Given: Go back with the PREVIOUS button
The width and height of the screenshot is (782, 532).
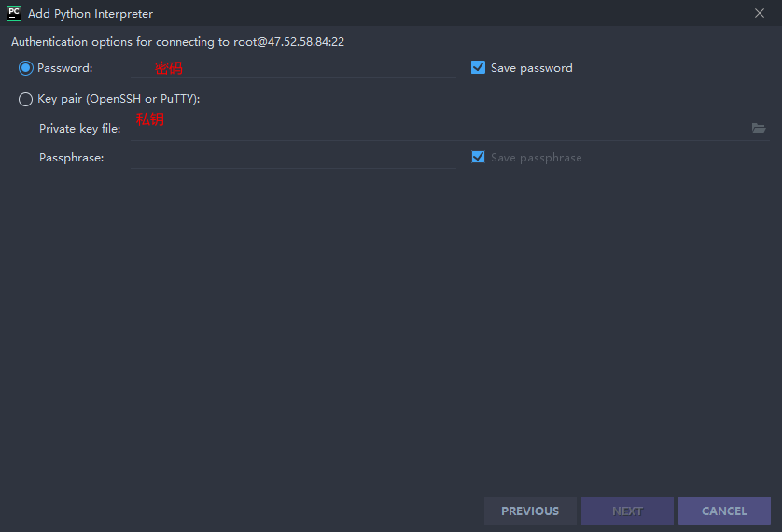Looking at the screenshot, I should (530, 511).
